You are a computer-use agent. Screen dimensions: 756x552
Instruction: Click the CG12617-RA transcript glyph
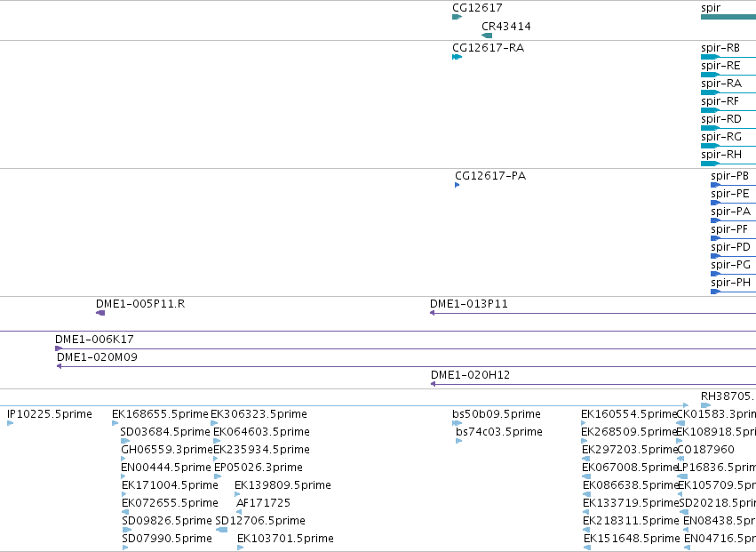pos(458,57)
